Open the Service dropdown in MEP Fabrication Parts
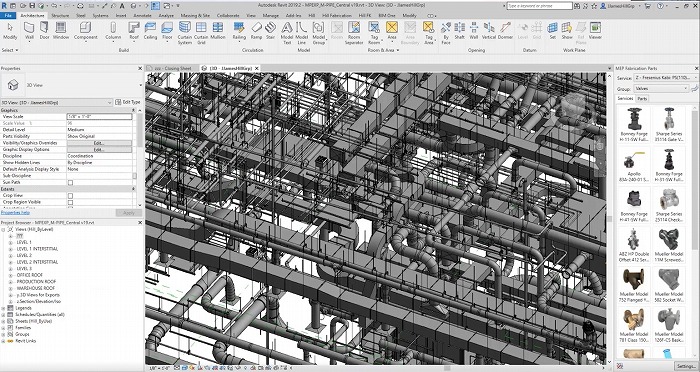700x372 pixels. tap(666, 78)
